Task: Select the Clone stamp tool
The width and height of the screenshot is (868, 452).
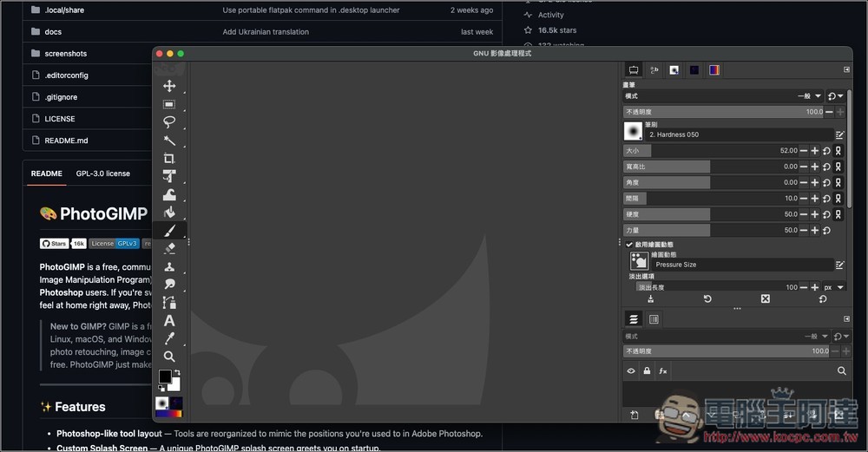Action: 169,266
